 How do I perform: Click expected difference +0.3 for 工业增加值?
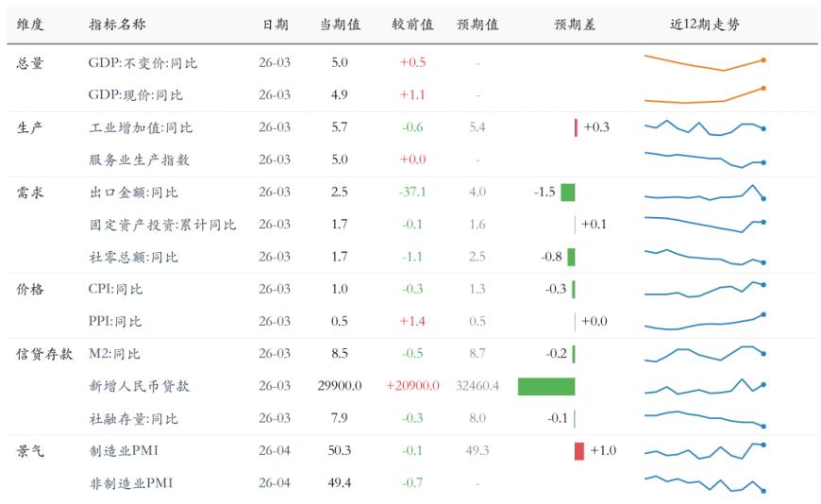click(597, 127)
